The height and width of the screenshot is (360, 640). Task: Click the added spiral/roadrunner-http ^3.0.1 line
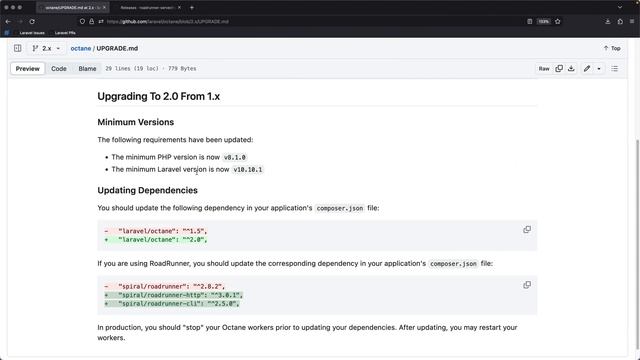coord(173,295)
